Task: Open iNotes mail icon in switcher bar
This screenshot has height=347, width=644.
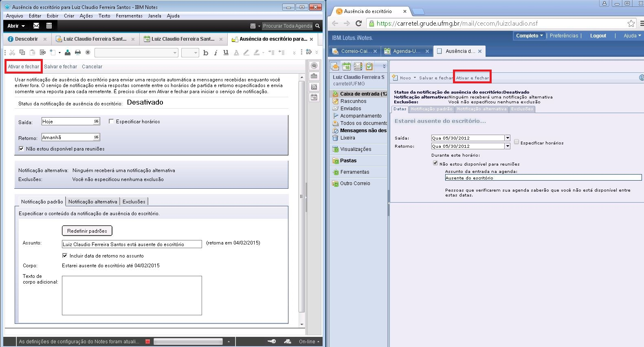Action: pyautogui.click(x=335, y=66)
